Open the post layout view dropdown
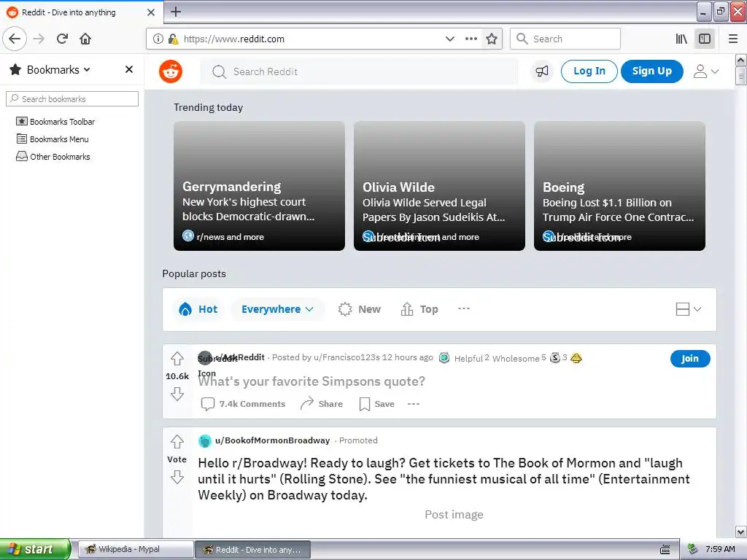 [689, 309]
